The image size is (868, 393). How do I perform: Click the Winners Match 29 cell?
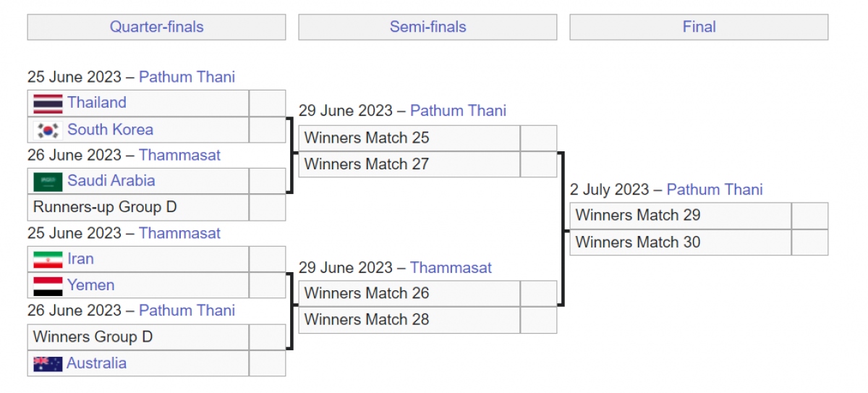[680, 216]
